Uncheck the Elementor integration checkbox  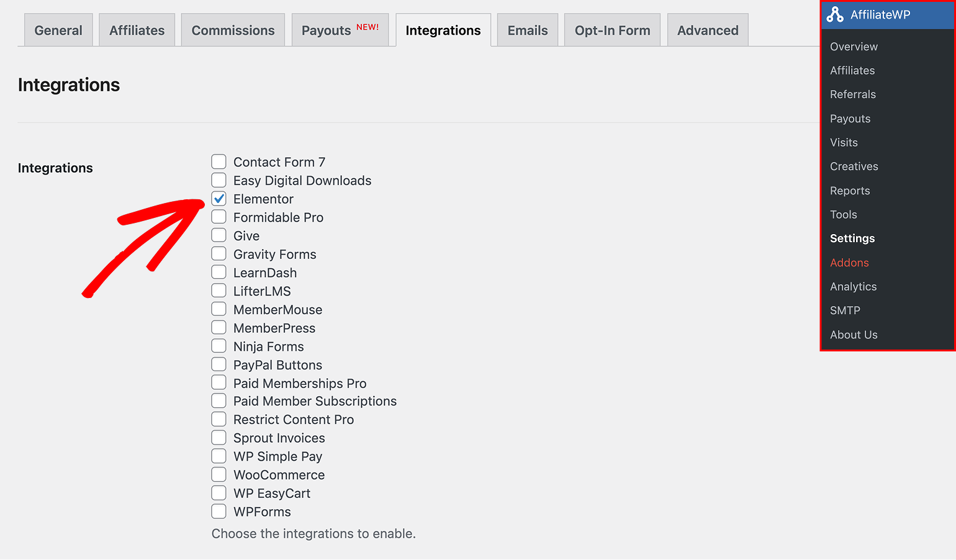[219, 199]
